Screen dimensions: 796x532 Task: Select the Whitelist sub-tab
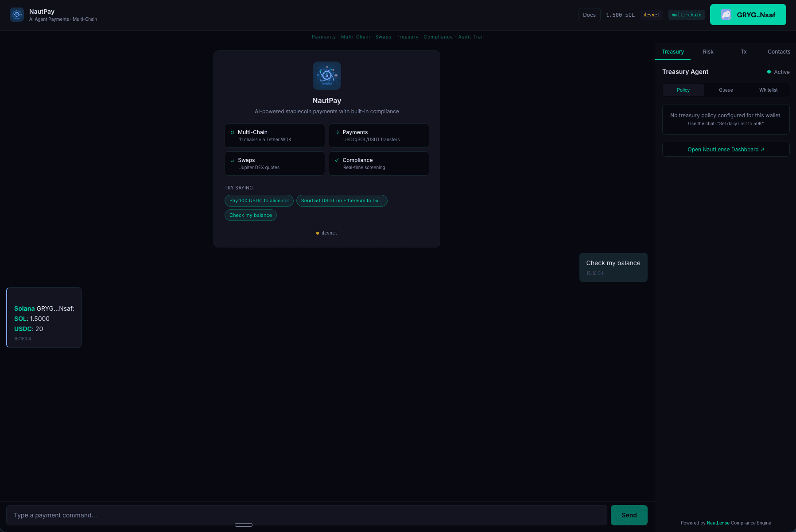pos(769,90)
